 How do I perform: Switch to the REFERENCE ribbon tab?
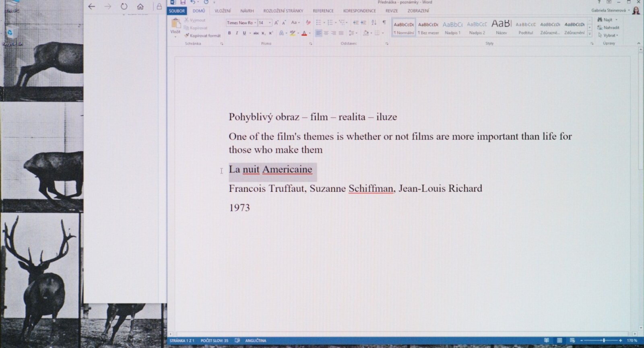pos(323,11)
